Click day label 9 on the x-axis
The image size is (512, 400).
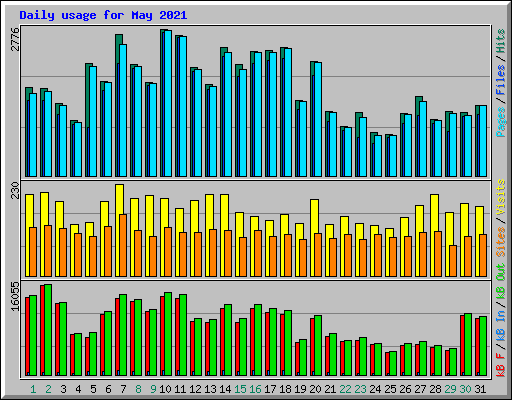click(153, 389)
